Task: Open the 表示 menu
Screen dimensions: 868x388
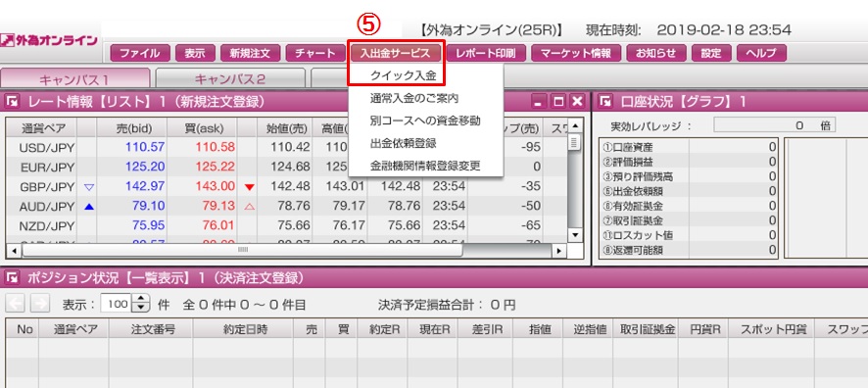Action: tap(195, 53)
